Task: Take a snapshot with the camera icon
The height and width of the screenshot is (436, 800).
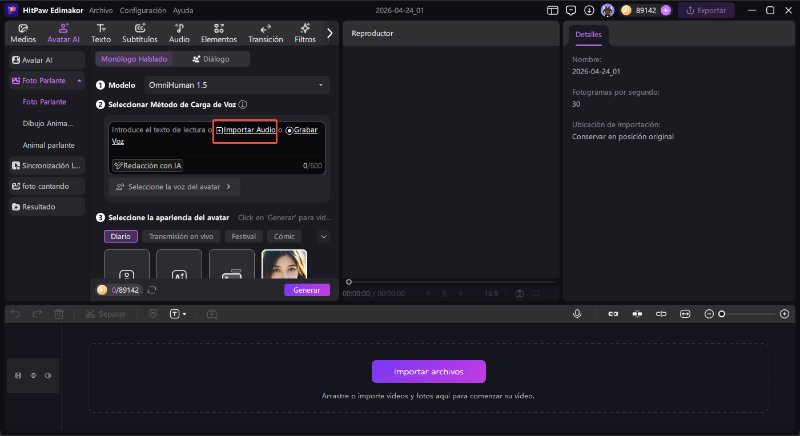Action: [519, 293]
